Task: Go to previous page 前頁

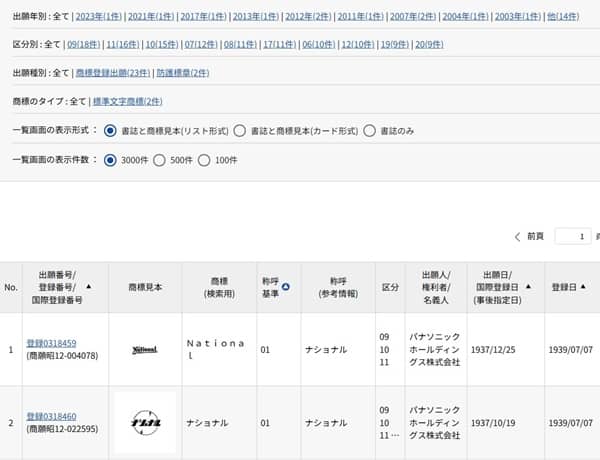Action: pos(530,237)
